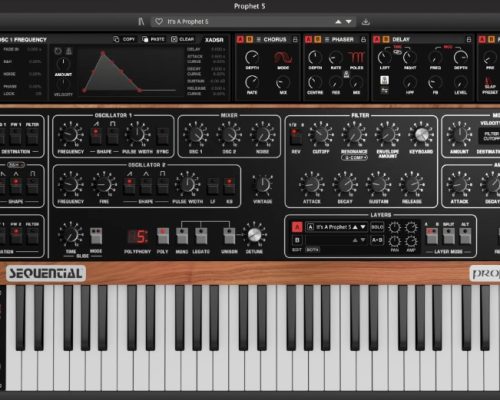
Task: Toggle the Legato switch
Action: (x=201, y=236)
